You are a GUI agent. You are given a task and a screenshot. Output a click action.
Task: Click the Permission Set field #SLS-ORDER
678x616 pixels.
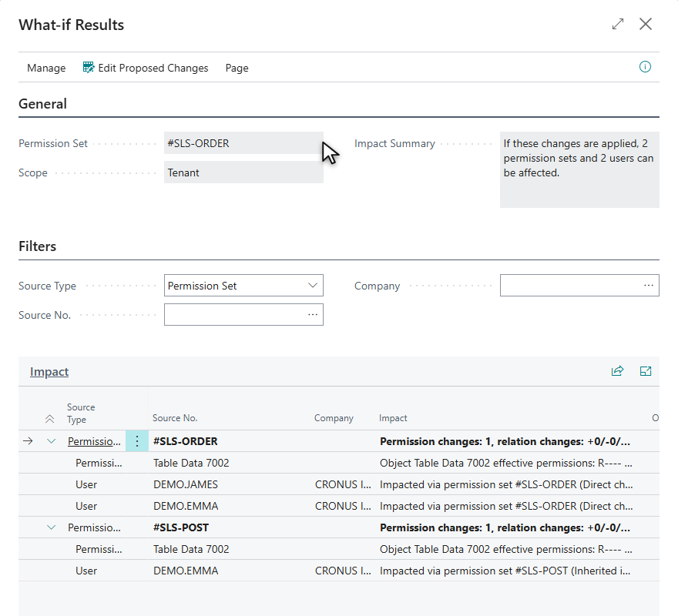pyautogui.click(x=243, y=143)
